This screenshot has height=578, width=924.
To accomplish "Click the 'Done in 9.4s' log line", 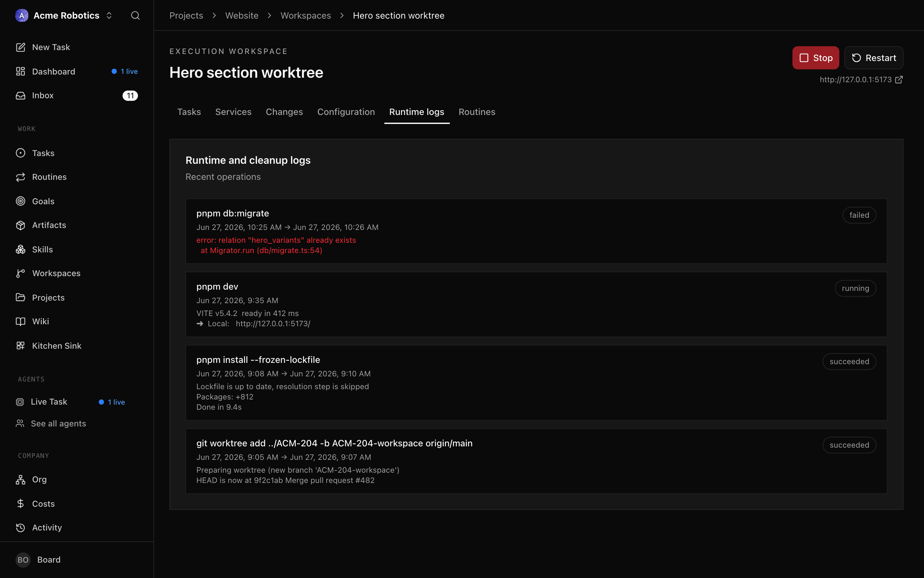I will tap(219, 407).
